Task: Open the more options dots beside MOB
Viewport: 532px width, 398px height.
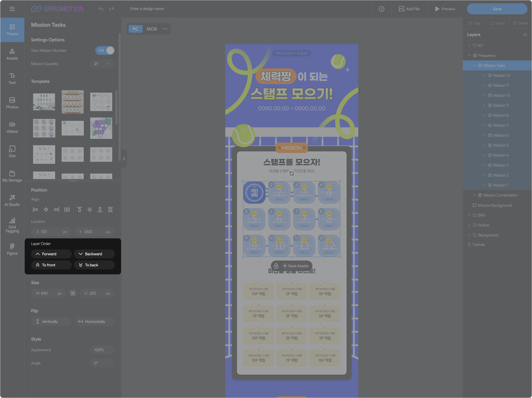Action: pyautogui.click(x=165, y=29)
